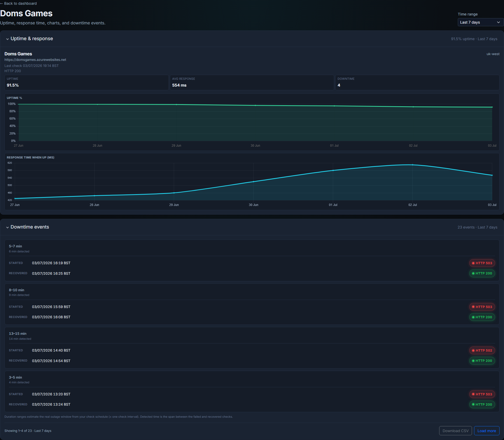Click the 02 Jul point on response time chart

coord(413,165)
